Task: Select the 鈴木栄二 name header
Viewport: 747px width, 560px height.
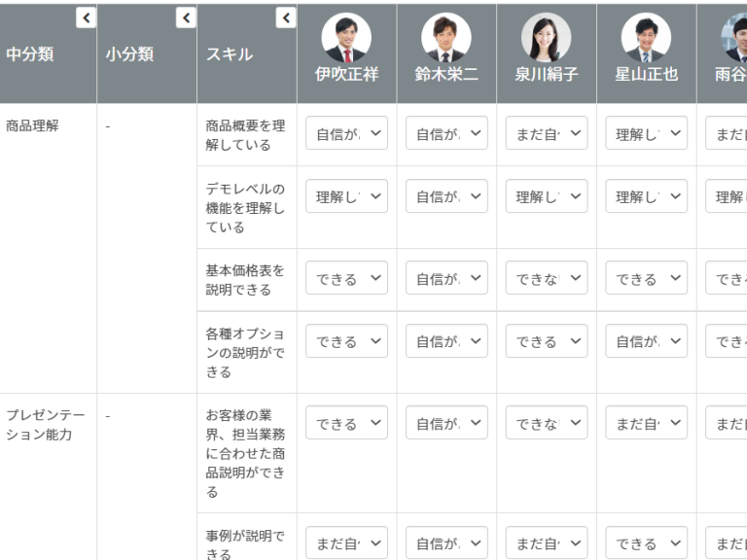Action: coord(446,75)
